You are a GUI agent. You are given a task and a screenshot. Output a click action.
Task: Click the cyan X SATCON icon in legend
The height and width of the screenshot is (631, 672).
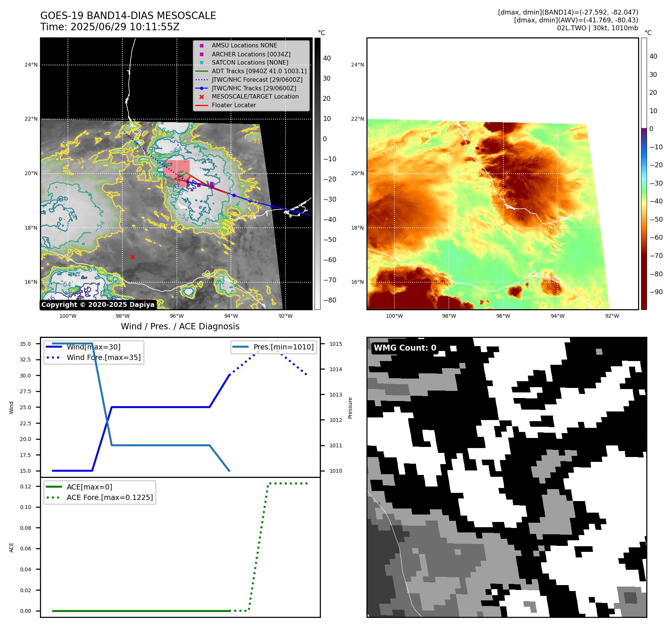coord(201,62)
